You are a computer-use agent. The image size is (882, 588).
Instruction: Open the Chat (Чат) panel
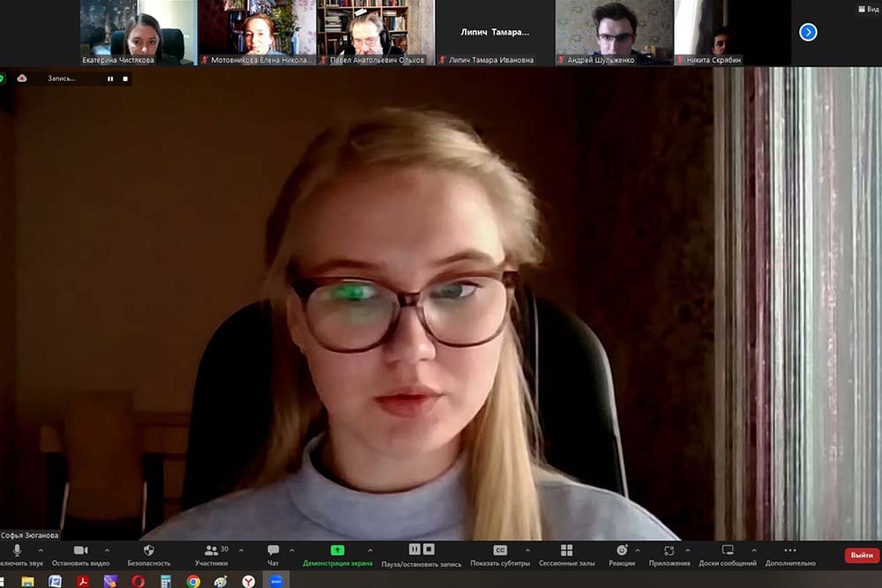point(273,550)
